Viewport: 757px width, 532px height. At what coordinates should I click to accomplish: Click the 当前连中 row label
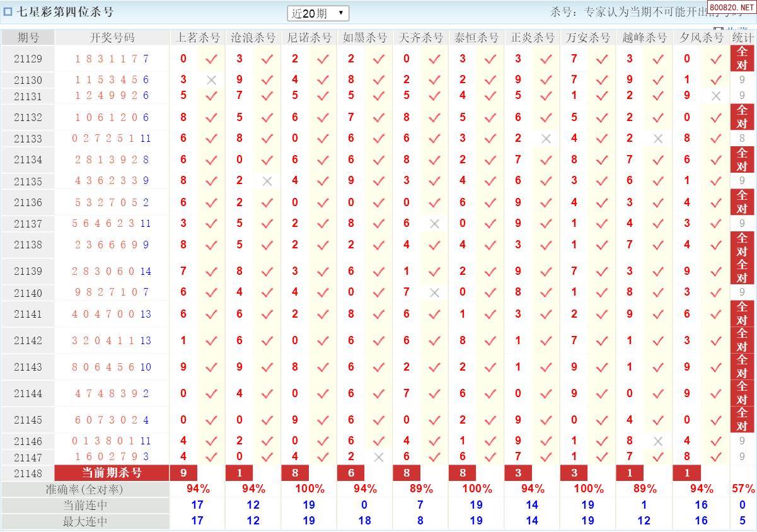(85, 505)
